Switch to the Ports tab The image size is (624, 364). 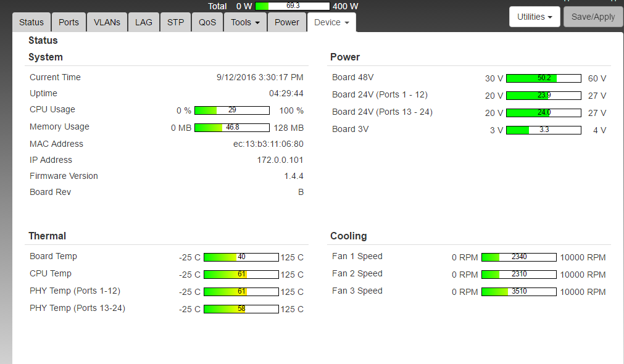(69, 22)
